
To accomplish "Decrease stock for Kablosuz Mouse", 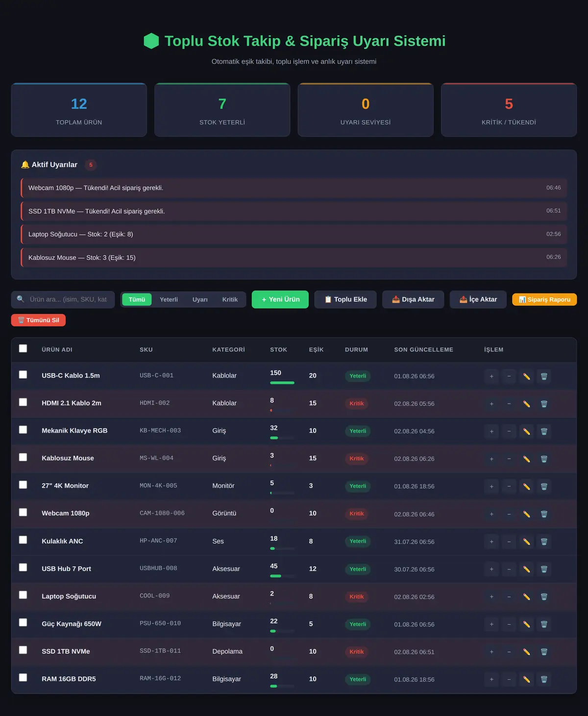I will click(509, 459).
